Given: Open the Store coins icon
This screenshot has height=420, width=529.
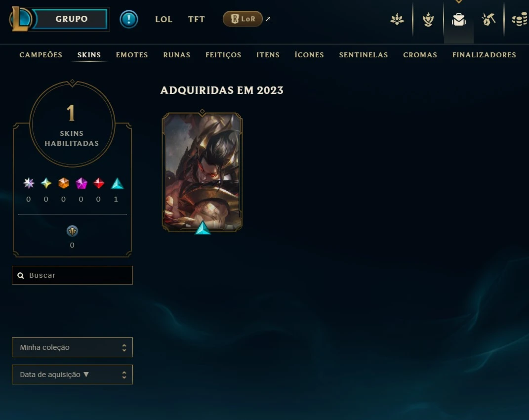Looking at the screenshot, I should tap(520, 19).
